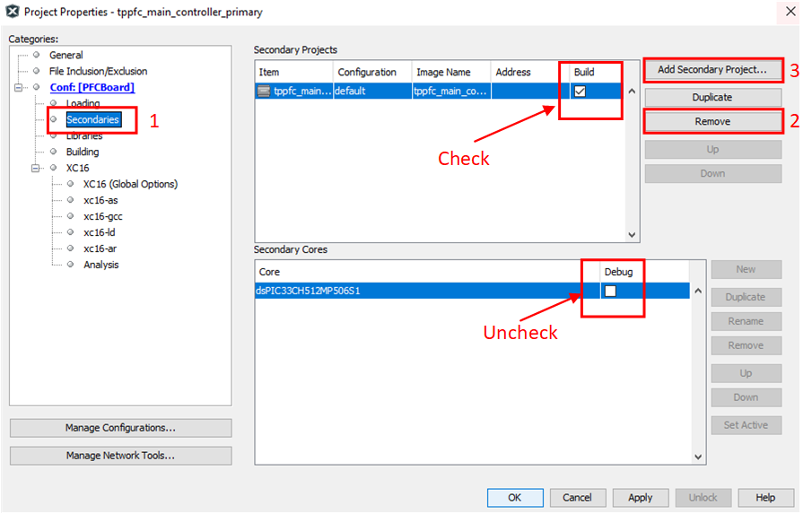Select the XC16 category node
Viewport: 812px width, 514px height.
pyautogui.click(x=77, y=168)
